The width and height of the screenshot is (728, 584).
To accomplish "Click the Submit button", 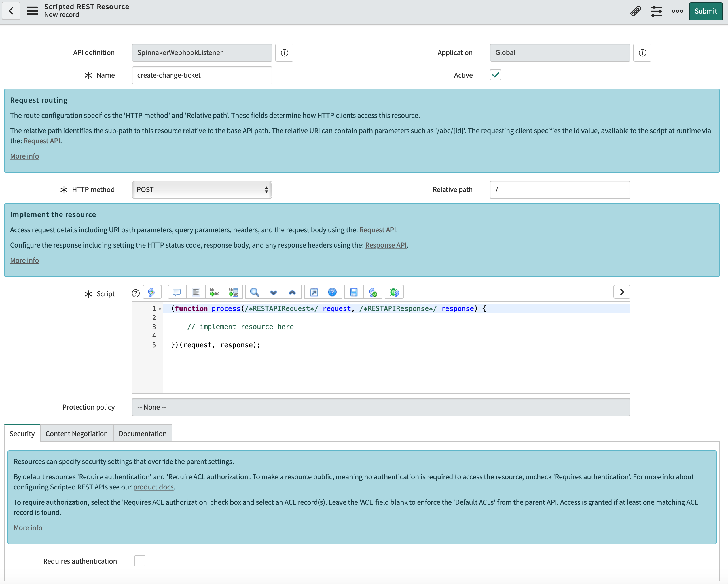I will click(705, 11).
